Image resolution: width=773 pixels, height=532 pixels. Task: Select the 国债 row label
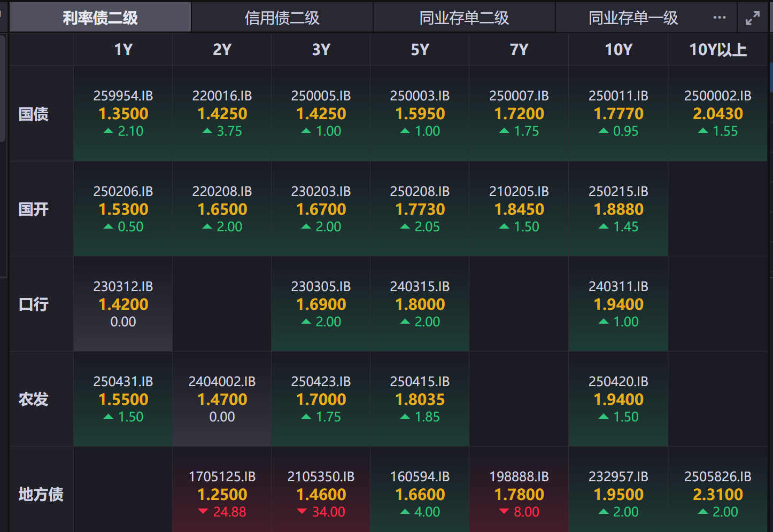(x=34, y=114)
